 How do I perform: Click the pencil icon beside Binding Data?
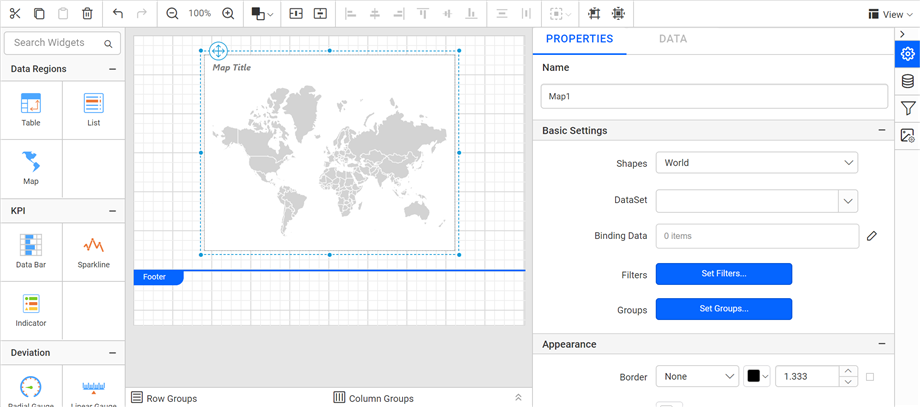(872, 236)
